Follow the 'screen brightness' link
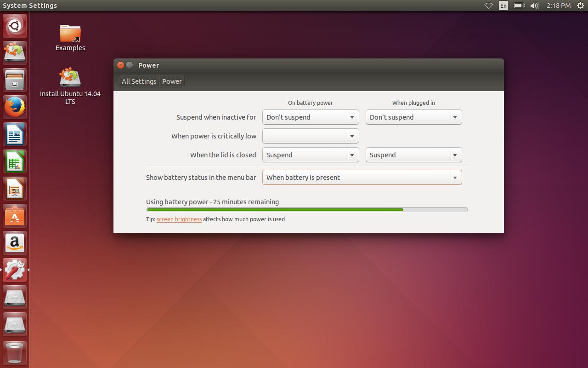The height and width of the screenshot is (368, 588). pos(179,219)
